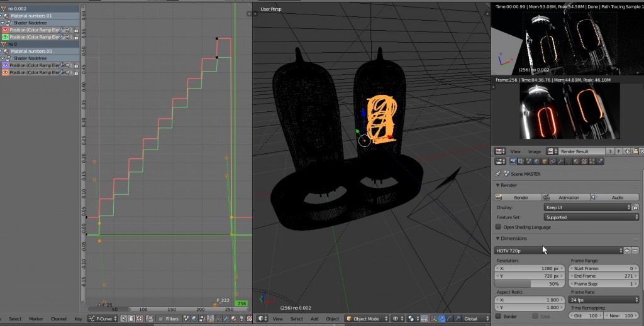
Task: Collapse the Dimensions panel
Action: click(x=498, y=239)
